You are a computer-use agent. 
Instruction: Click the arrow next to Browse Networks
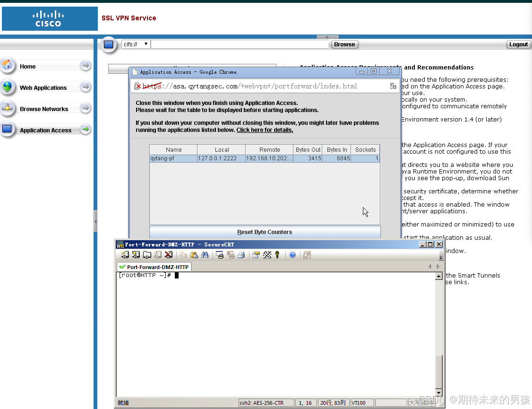pos(86,108)
